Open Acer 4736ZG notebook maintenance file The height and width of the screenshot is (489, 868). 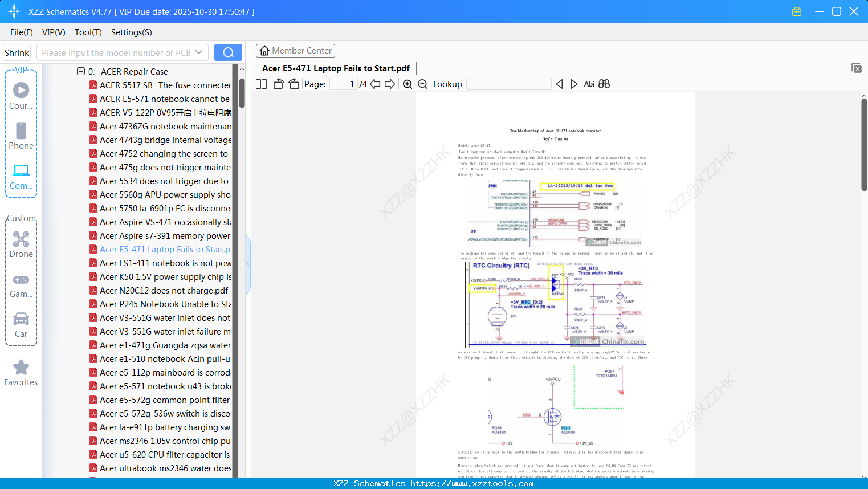click(x=165, y=127)
